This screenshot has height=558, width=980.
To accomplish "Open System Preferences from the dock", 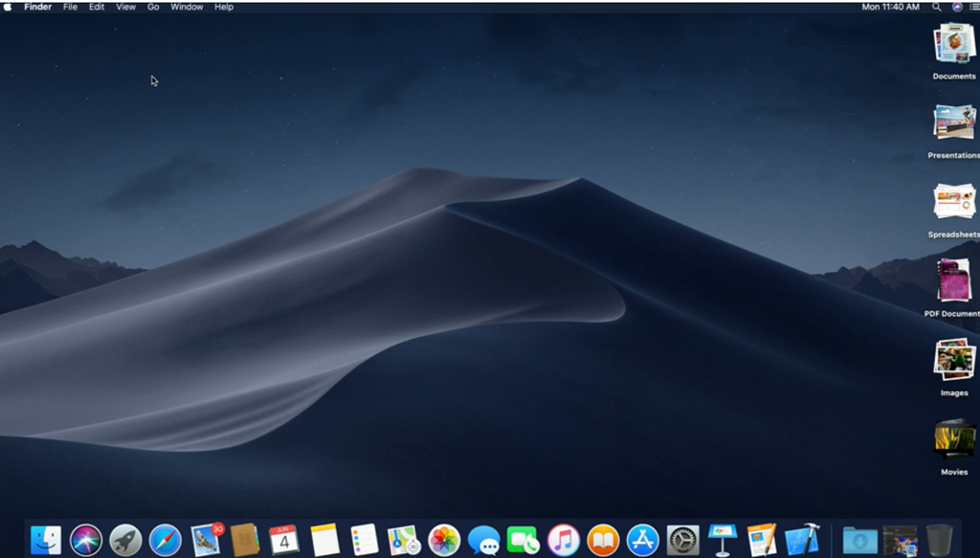I will [683, 540].
